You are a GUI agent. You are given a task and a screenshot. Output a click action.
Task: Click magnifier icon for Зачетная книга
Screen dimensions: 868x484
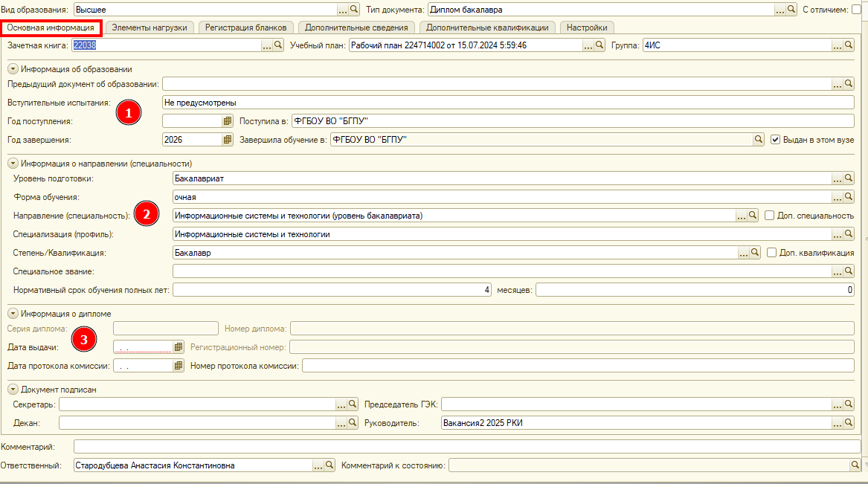point(278,45)
